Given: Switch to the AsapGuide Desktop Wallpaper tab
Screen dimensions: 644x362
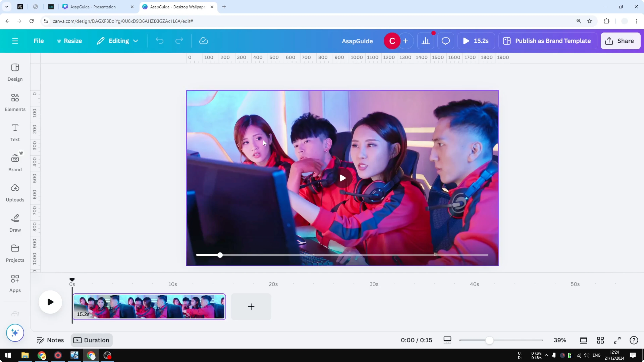Looking at the screenshot, I should tap(175, 7).
